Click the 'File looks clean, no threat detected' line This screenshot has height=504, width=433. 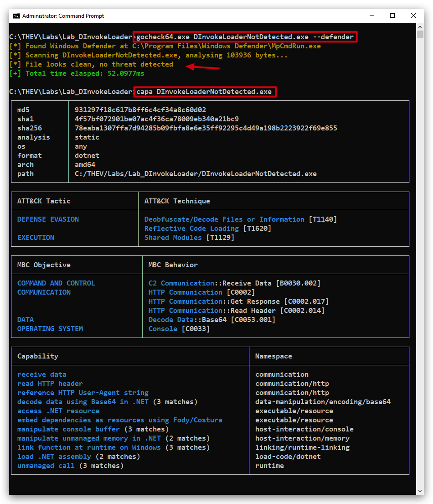pyautogui.click(x=99, y=64)
